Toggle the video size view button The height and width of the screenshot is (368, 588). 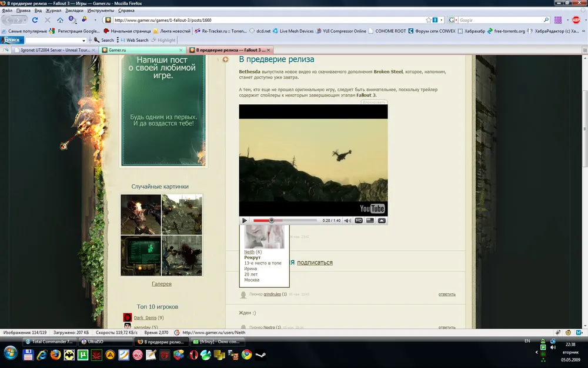click(x=370, y=221)
